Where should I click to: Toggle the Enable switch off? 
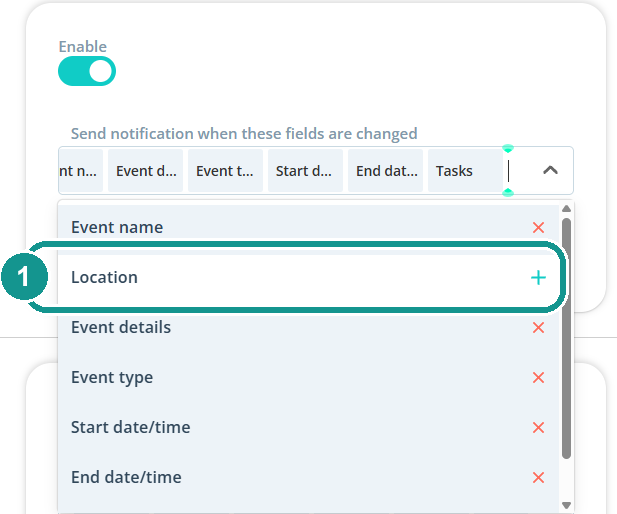87,71
